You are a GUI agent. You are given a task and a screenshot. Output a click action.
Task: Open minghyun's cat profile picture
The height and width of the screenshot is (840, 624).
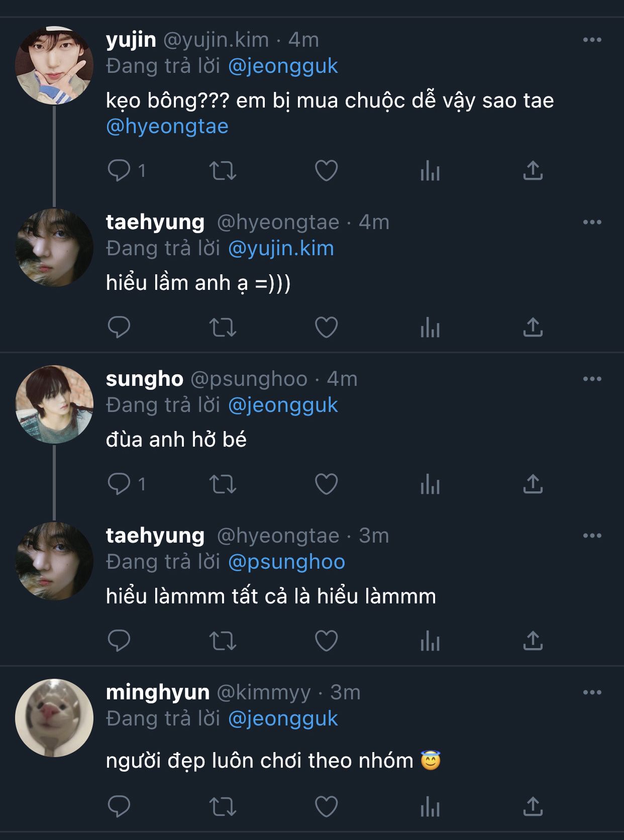pyautogui.click(x=54, y=718)
